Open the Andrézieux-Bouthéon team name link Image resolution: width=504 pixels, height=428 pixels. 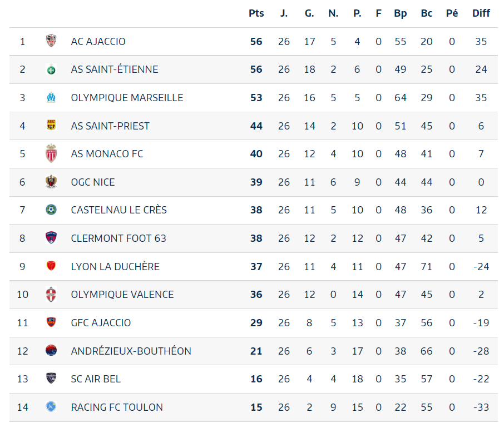pos(131,351)
